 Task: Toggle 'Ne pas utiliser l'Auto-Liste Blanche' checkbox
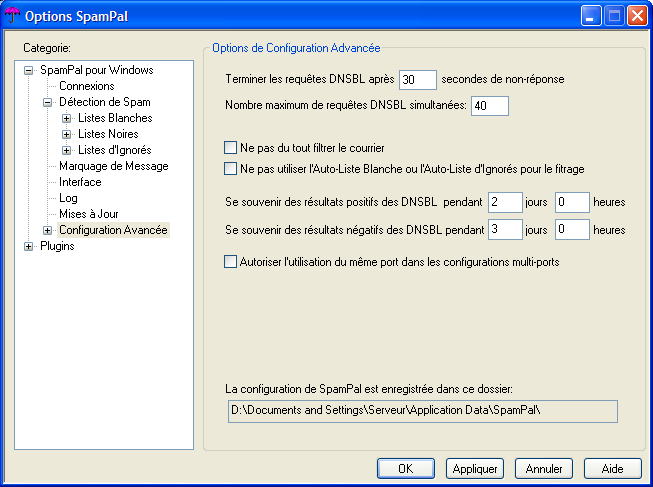tap(230, 169)
